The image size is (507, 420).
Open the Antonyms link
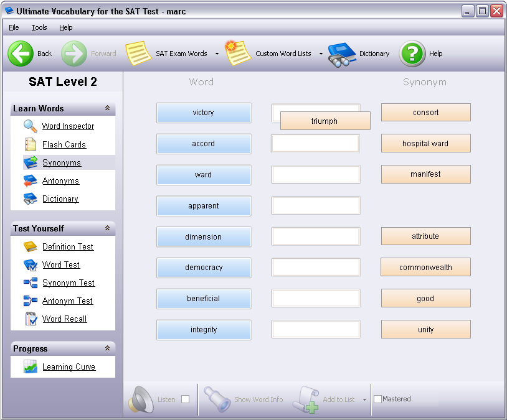click(x=60, y=180)
